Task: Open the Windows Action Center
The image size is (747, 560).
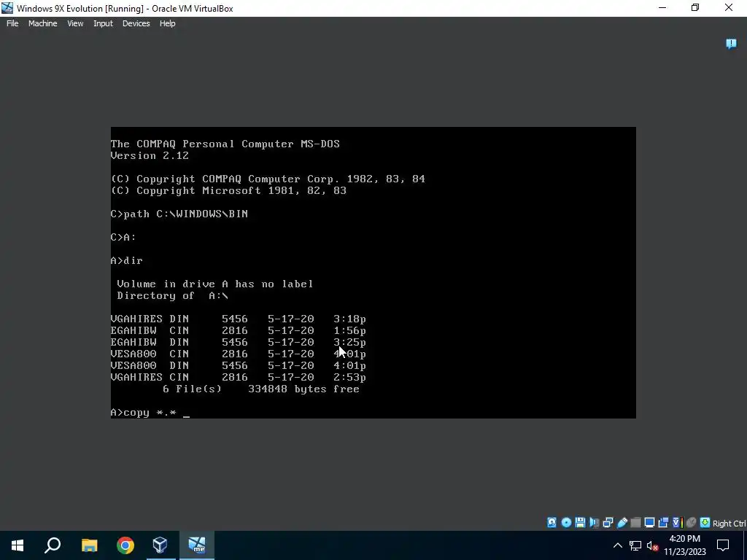Action: click(723, 545)
